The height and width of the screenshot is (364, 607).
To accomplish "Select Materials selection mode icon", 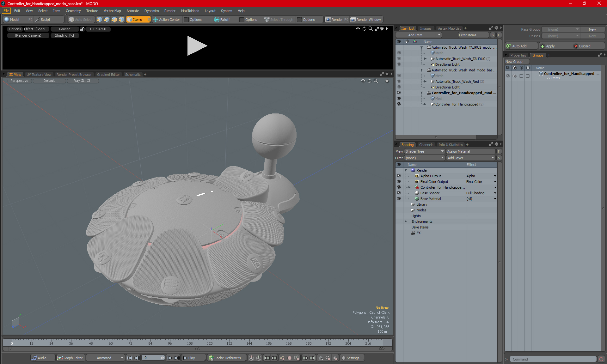I will 121,20.
